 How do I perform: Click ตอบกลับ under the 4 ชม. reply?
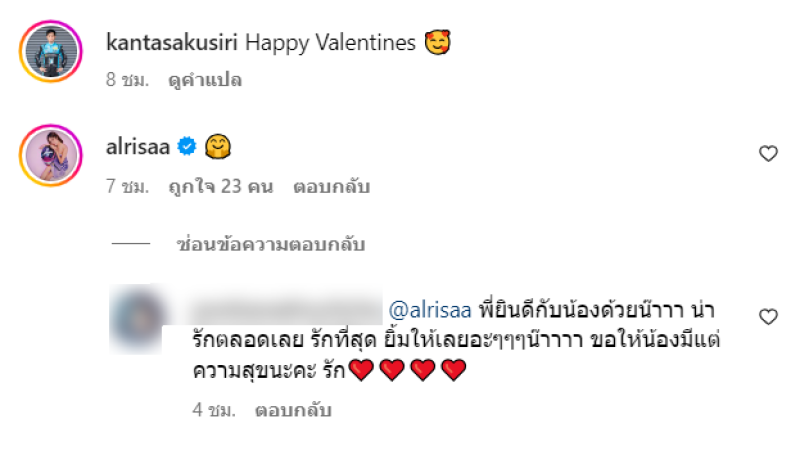(293, 410)
